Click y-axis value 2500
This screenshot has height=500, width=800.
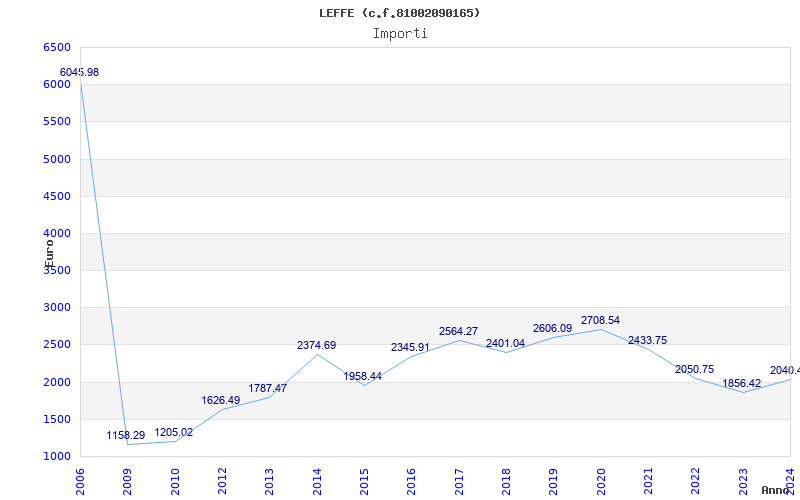57,345
